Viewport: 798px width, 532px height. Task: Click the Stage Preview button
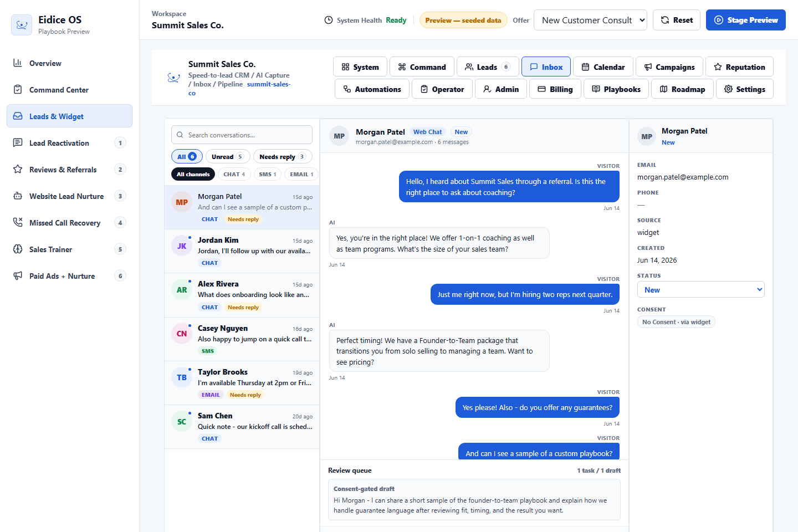746,20
